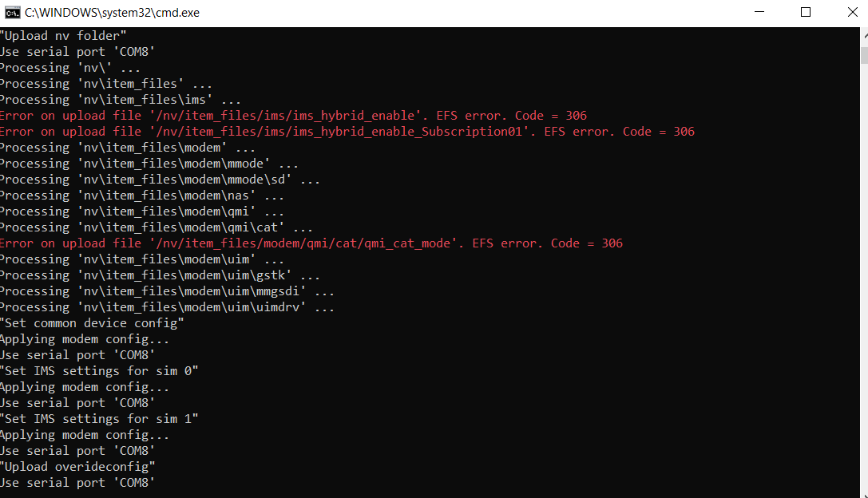Maximize the cmd.exe window
Image resolution: width=868 pixels, height=498 pixels.
806,12
